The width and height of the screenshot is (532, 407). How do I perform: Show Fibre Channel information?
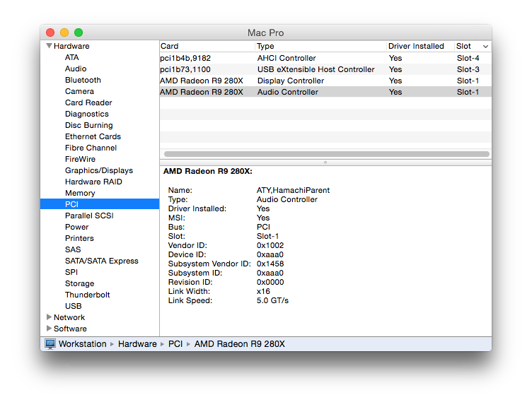click(91, 148)
